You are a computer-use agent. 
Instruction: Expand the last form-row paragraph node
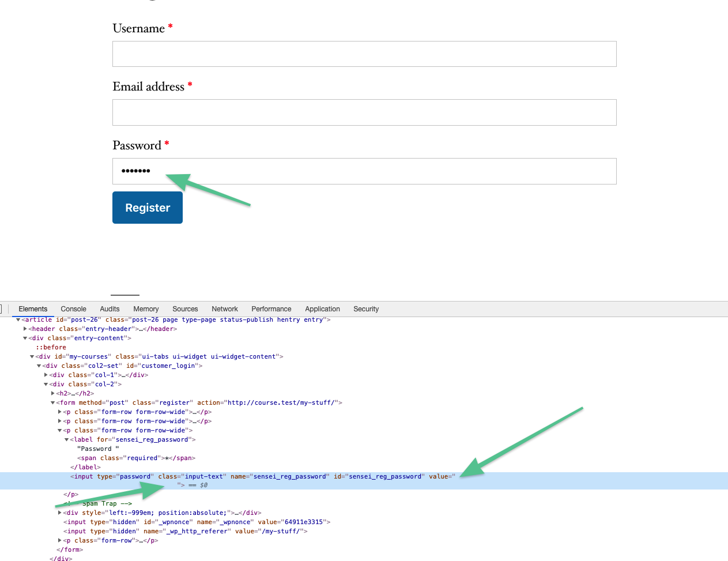tap(59, 540)
